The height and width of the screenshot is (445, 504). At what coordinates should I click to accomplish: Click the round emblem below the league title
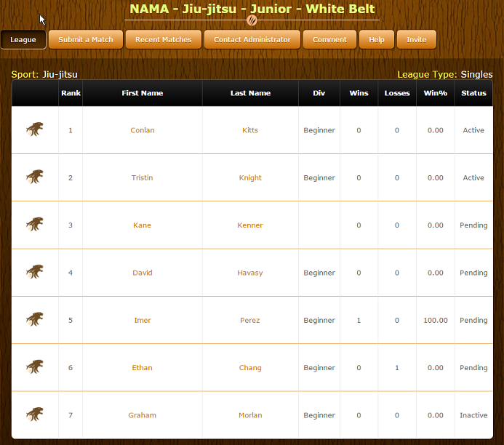pos(252,20)
